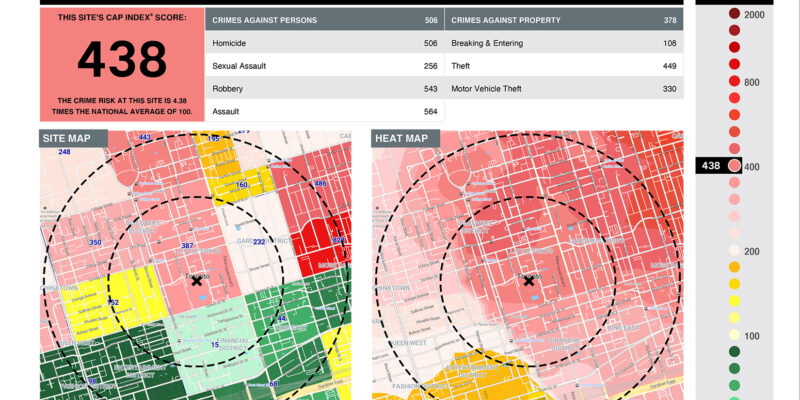The height and width of the screenshot is (400, 800).
Task: Click the legend dot beside the 200 label
Action: click(735, 251)
